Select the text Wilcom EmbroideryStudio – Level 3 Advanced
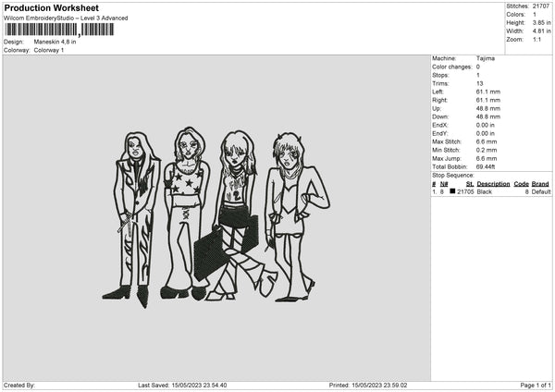555x392 pixels. point(66,18)
